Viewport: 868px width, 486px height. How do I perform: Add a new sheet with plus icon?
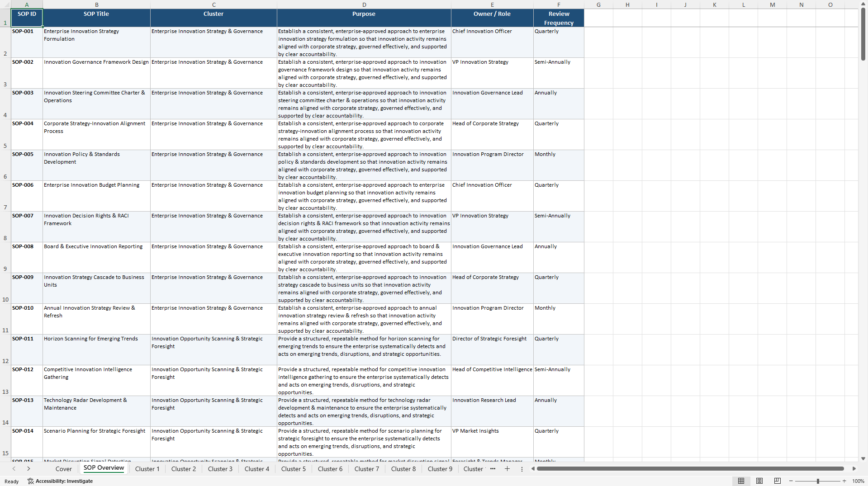click(x=507, y=469)
